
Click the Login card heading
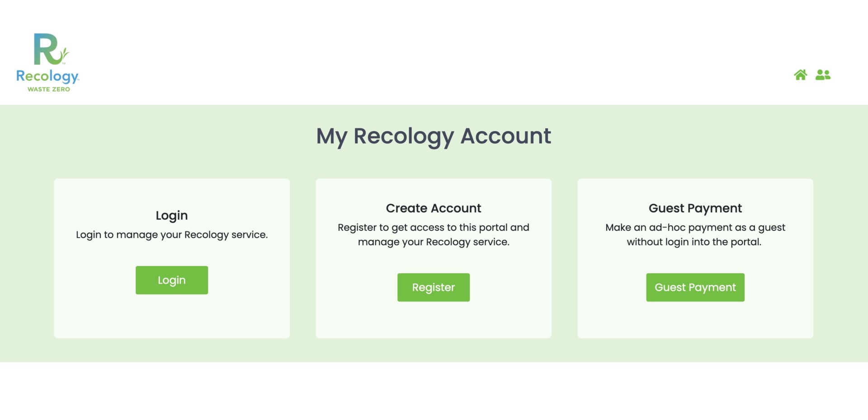click(x=172, y=215)
